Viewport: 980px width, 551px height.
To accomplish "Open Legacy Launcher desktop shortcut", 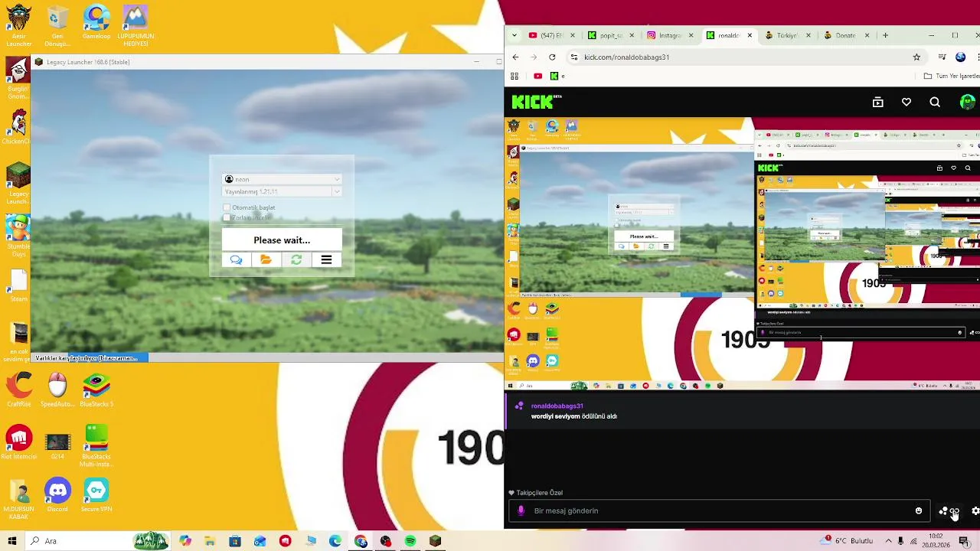I will click(x=18, y=184).
